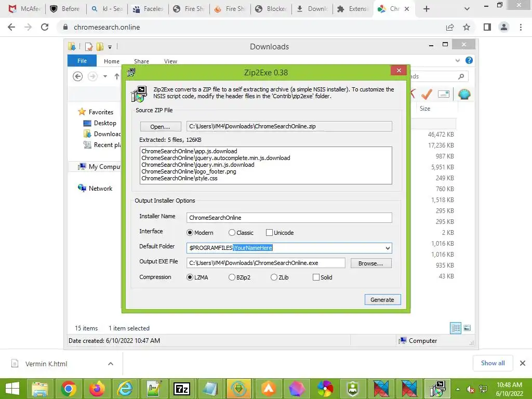
Task: Click Explorer quick access Properties icon
Action: [89, 47]
